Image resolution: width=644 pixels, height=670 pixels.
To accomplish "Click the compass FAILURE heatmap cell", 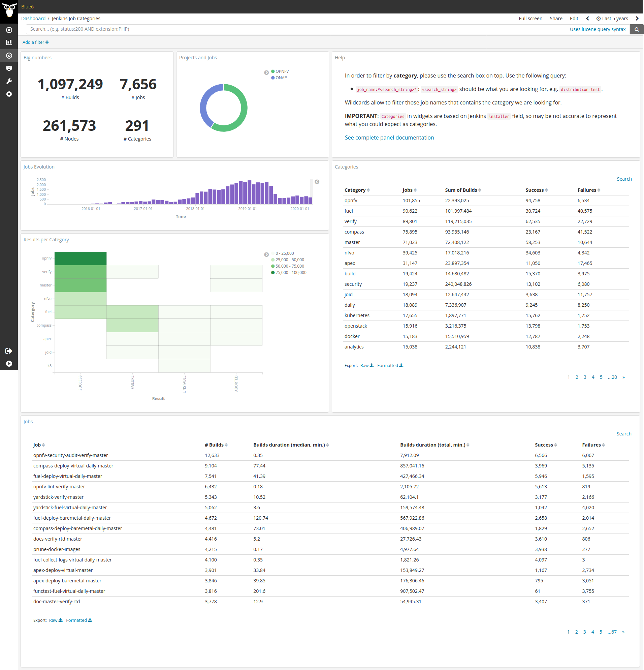I will [x=132, y=326].
